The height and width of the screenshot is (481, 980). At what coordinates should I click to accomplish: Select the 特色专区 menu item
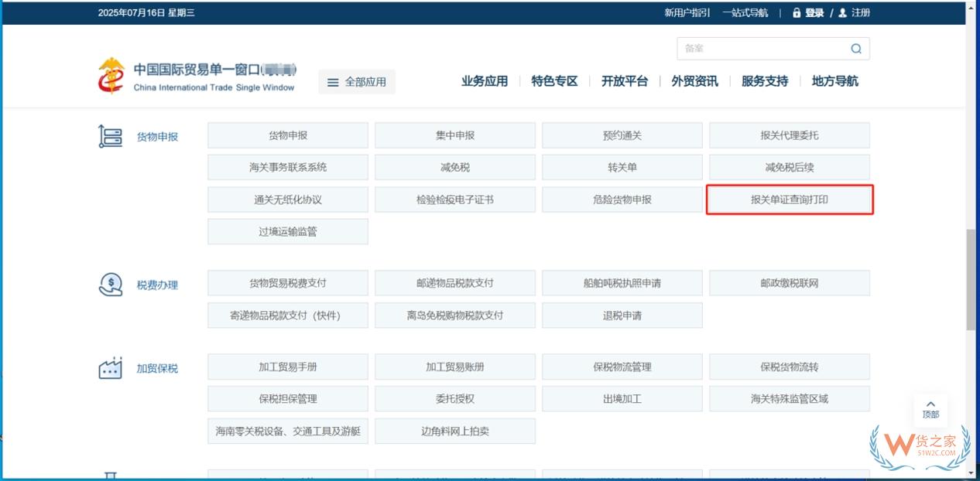coord(553,80)
